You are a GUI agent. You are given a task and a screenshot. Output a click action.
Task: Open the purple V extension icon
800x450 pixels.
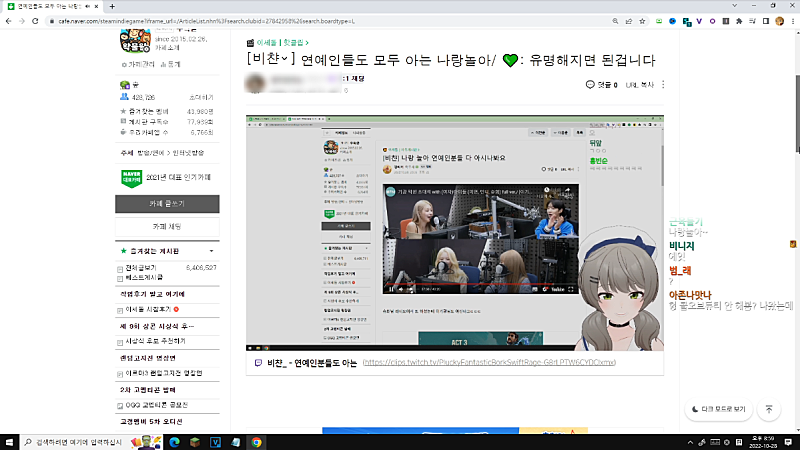click(699, 21)
